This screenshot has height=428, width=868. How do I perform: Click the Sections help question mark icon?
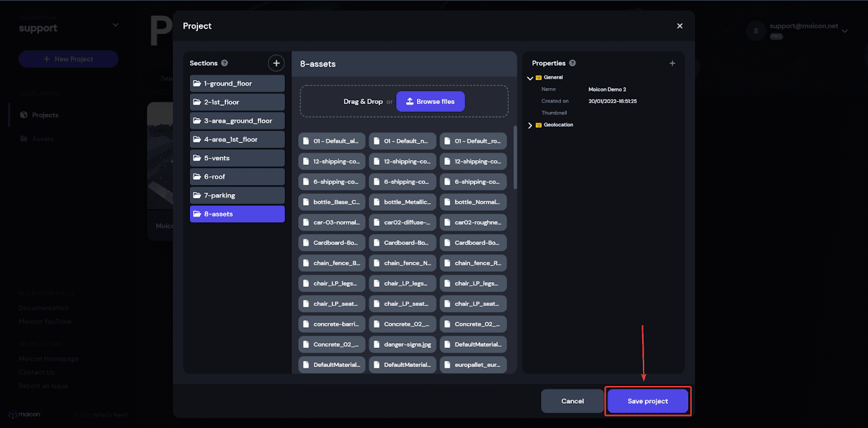(224, 63)
